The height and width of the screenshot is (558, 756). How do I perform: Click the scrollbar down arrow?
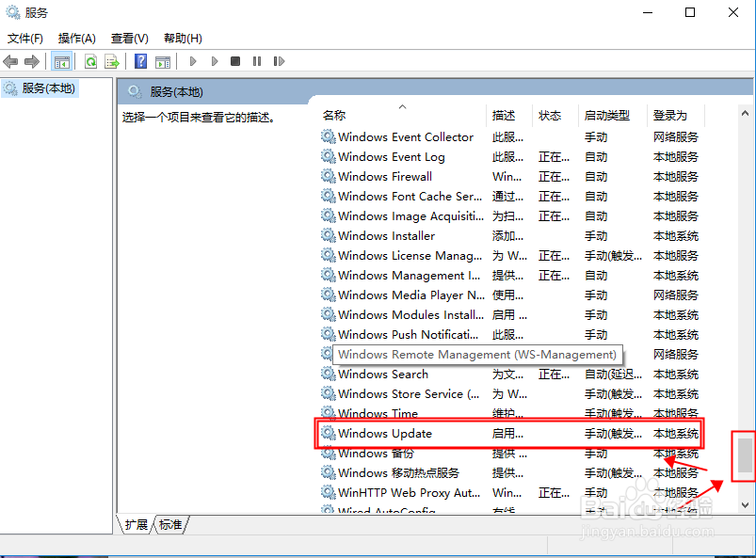745,505
